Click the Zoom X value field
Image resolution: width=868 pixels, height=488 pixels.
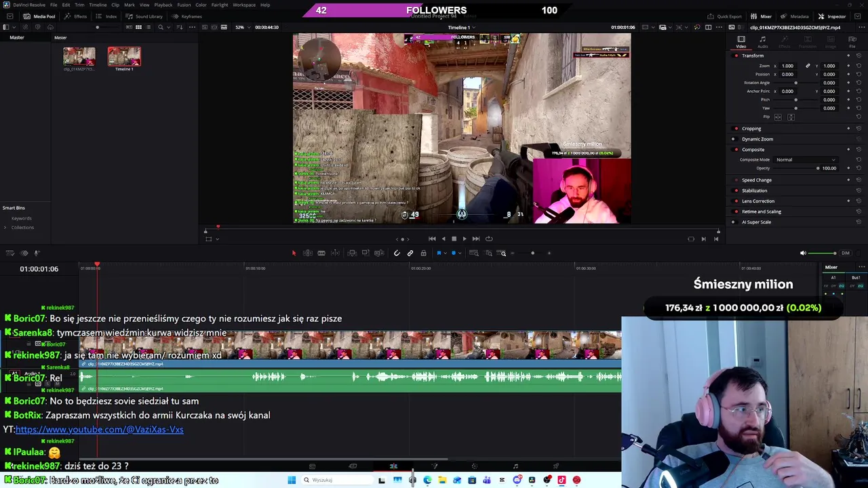pos(787,66)
